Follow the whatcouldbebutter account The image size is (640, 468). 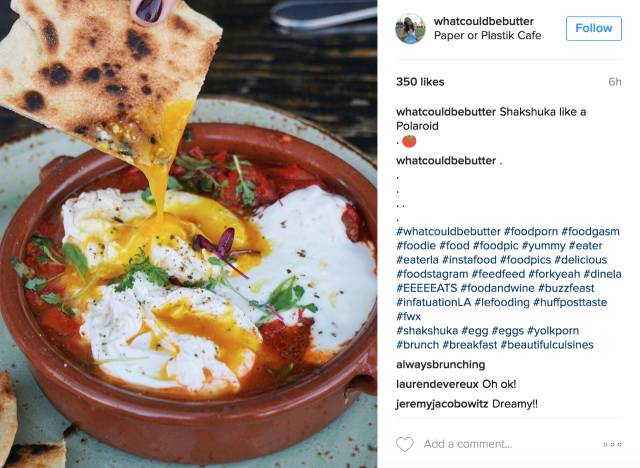(593, 28)
